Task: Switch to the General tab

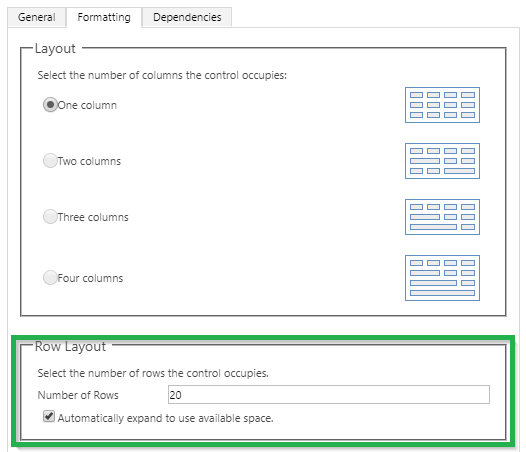Action: coord(37,17)
